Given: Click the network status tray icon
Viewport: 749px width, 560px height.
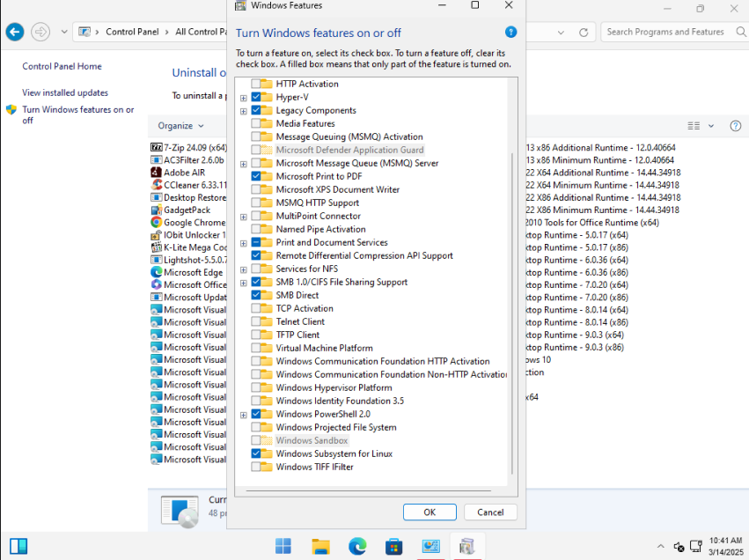Looking at the screenshot, I should click(695, 546).
